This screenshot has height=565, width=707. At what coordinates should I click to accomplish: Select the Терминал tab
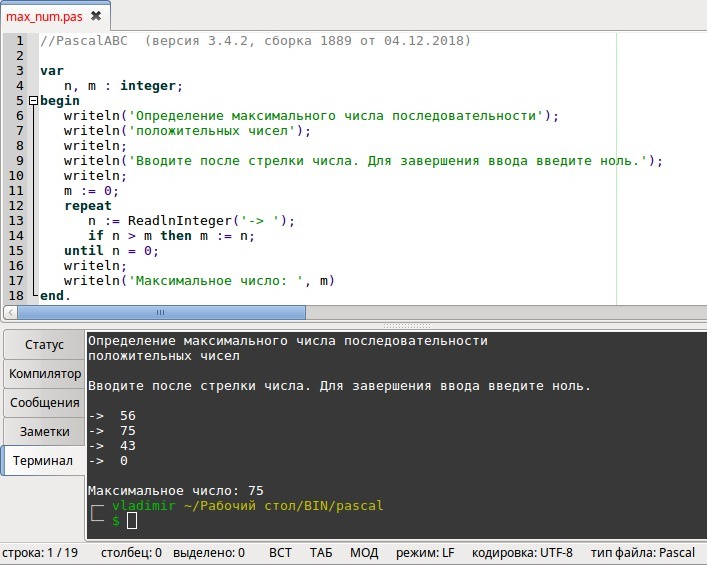44,461
